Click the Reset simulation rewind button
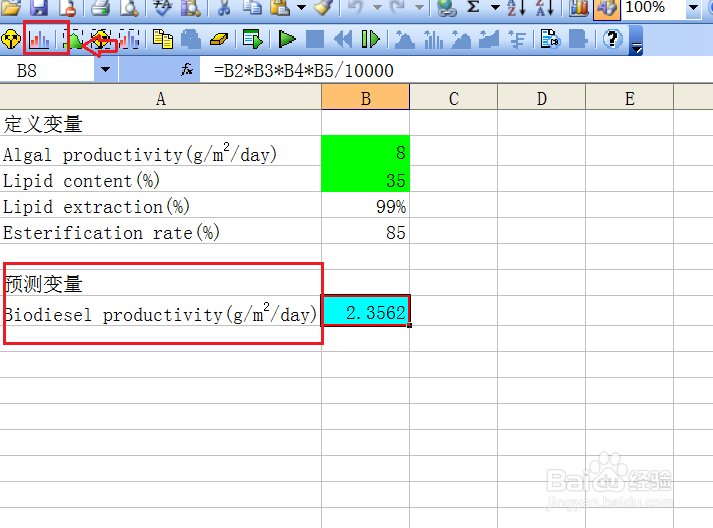 click(343, 40)
